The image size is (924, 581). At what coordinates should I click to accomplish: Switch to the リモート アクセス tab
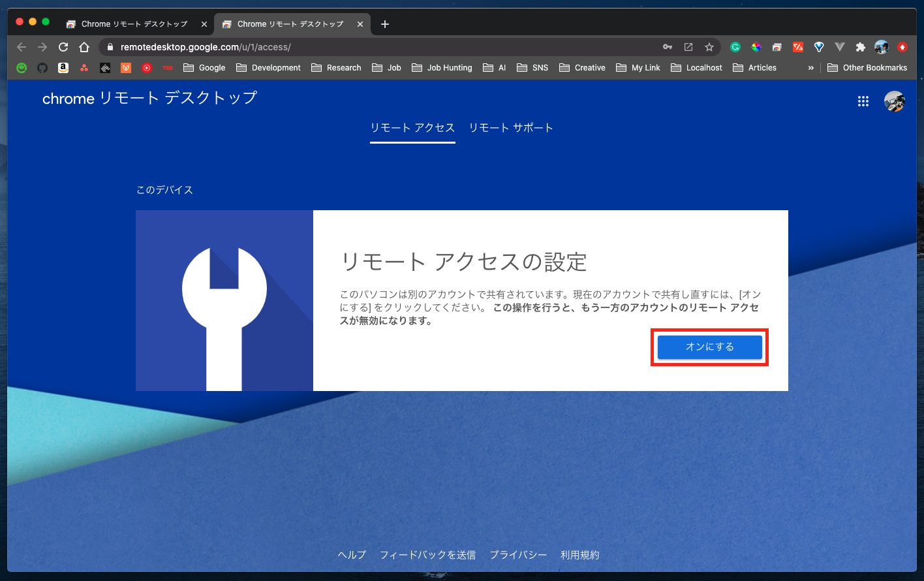point(412,128)
